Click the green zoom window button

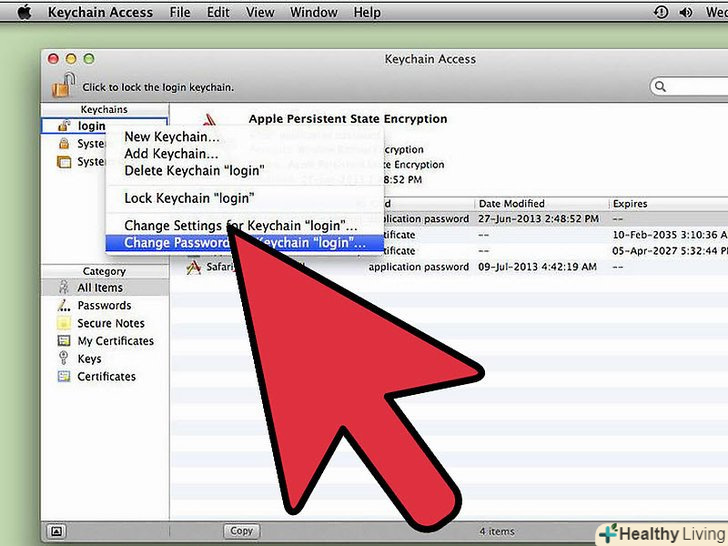coord(89,58)
